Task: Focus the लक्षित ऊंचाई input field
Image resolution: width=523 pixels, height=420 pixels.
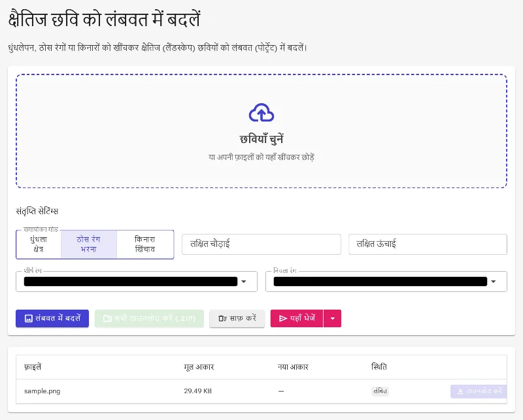Action: click(428, 244)
